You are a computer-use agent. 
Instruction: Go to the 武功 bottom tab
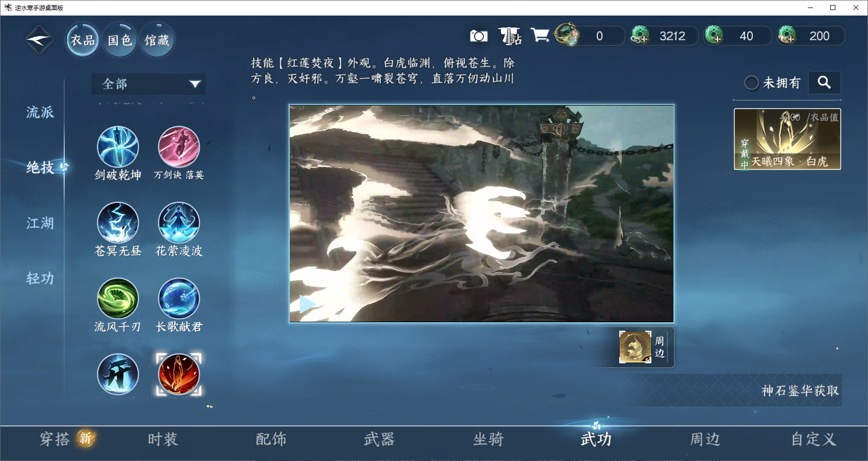pos(596,439)
